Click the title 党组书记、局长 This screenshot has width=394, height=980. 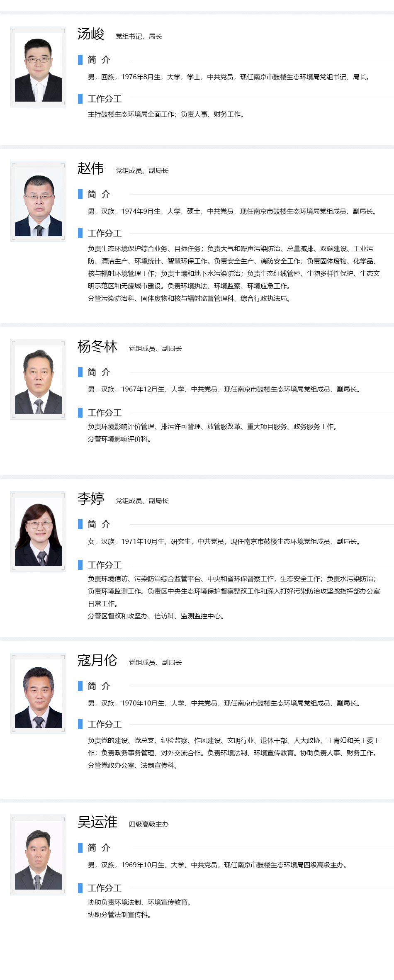139,36
